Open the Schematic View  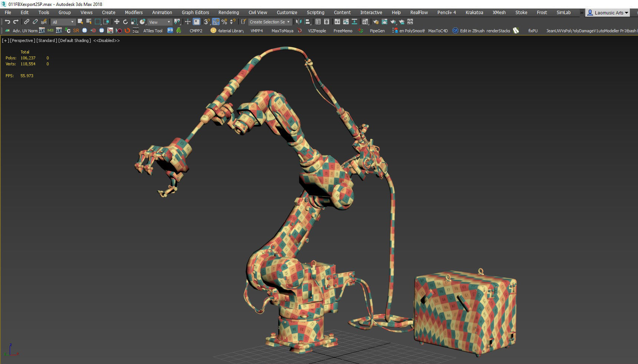[354, 22]
